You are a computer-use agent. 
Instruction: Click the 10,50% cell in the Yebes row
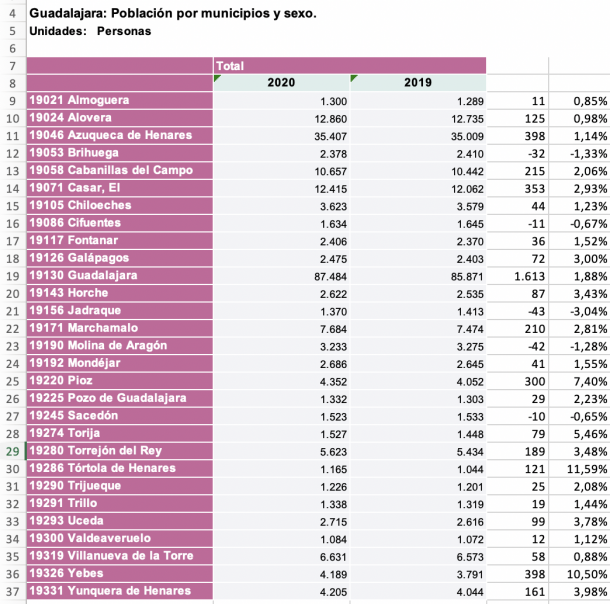(581, 574)
